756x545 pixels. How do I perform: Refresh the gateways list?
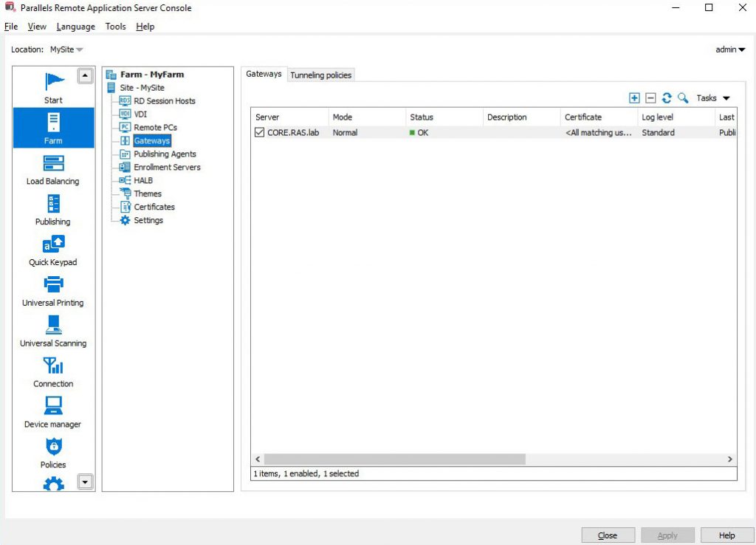(x=667, y=98)
